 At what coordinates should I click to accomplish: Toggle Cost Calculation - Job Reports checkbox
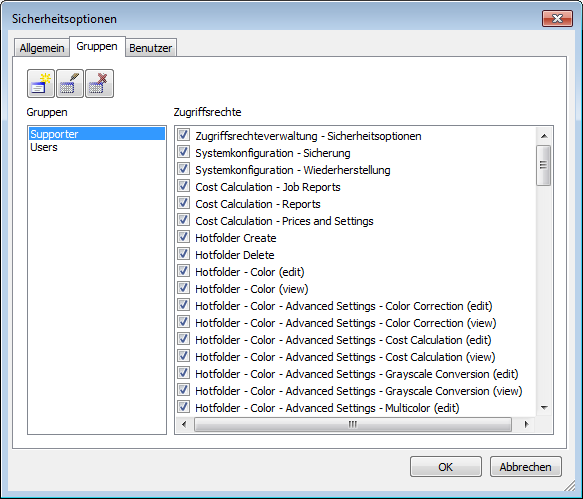click(183, 186)
